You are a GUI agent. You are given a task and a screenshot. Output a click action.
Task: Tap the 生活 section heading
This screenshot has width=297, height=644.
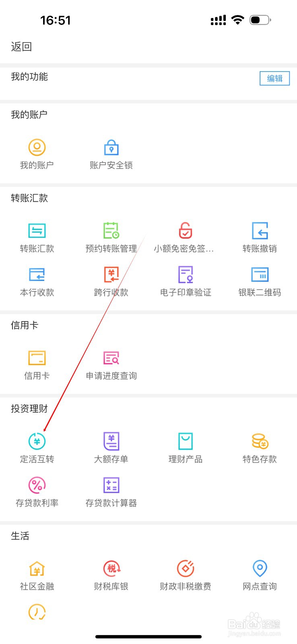click(20, 536)
